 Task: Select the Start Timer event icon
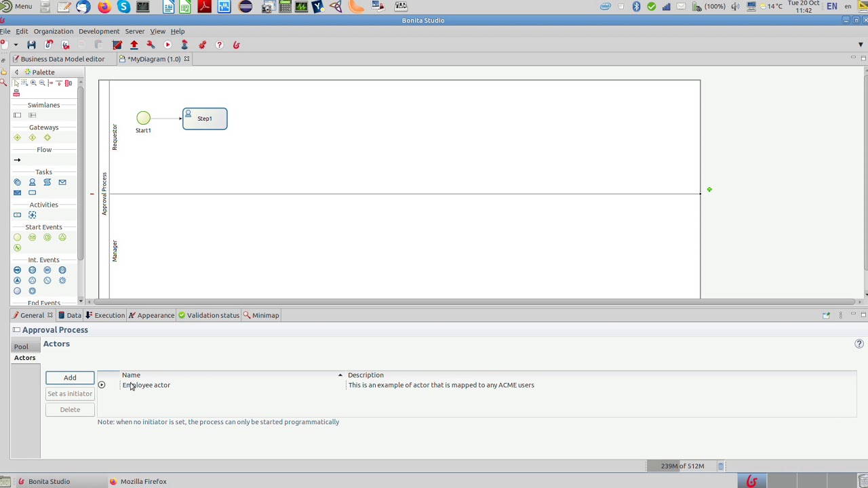[x=47, y=237]
